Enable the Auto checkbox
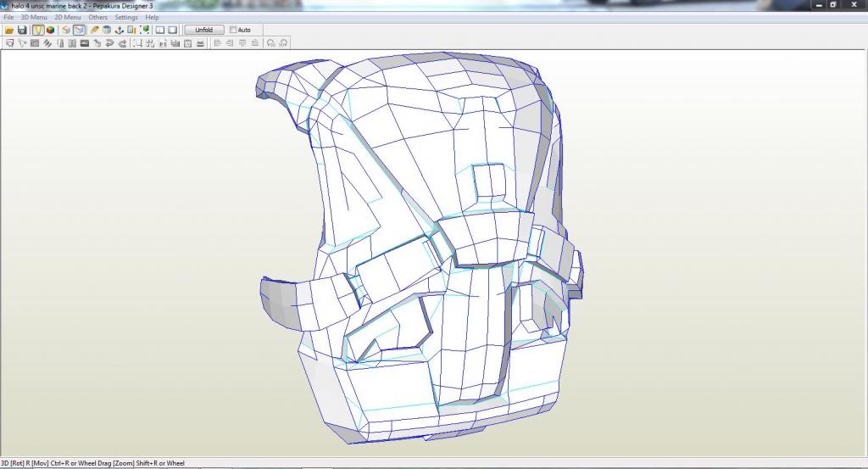868x469 pixels. pos(233,30)
